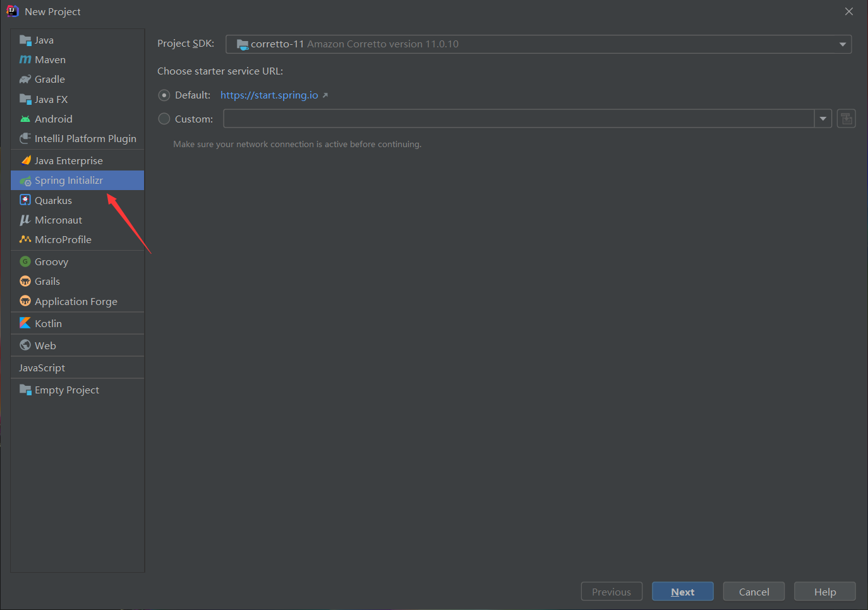Select Java Enterprise project type

(77, 160)
